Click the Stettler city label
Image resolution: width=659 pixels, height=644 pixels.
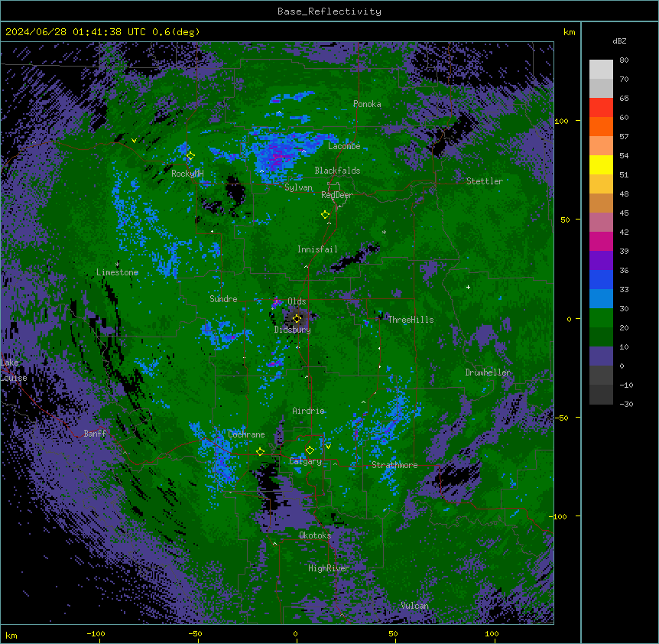click(x=485, y=181)
